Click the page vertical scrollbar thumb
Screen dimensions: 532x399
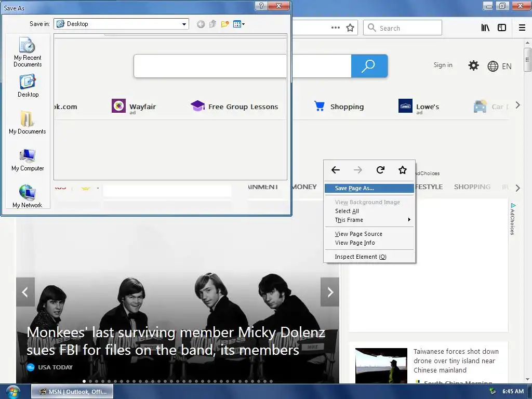pyautogui.click(x=527, y=60)
